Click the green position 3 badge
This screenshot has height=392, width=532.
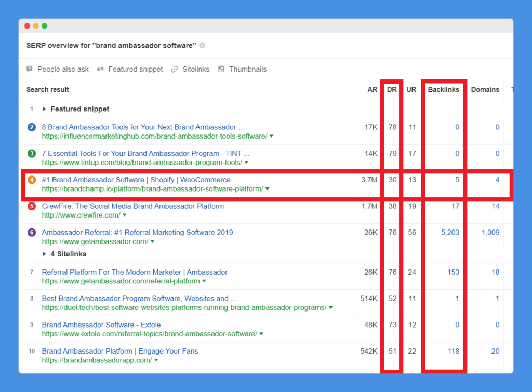pos(32,153)
